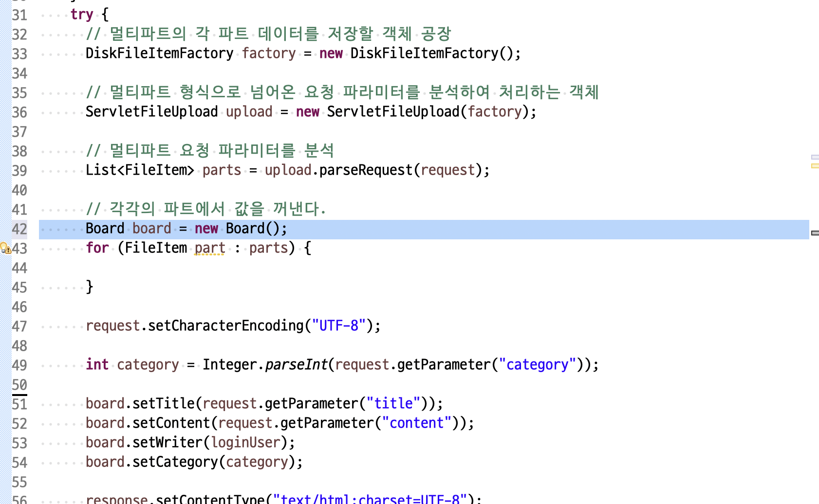Screen dimensions: 819x504
Task: Click line number 39
Action: pos(19,171)
